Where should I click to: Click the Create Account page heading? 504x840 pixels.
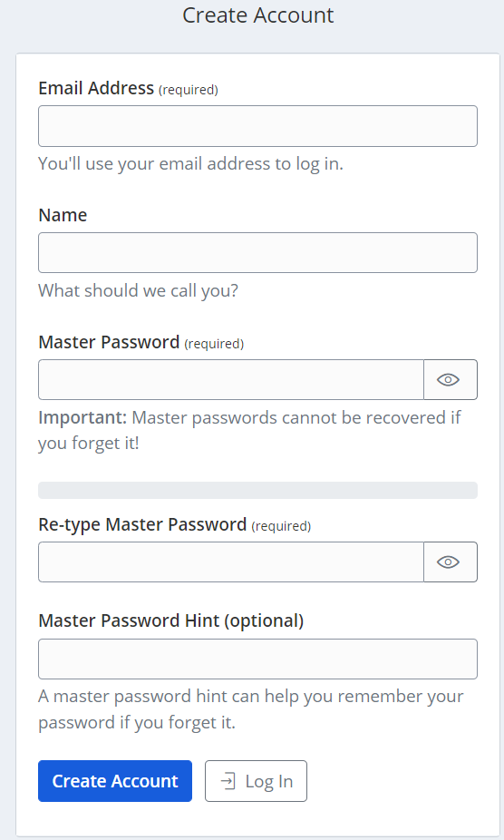pyautogui.click(x=257, y=15)
